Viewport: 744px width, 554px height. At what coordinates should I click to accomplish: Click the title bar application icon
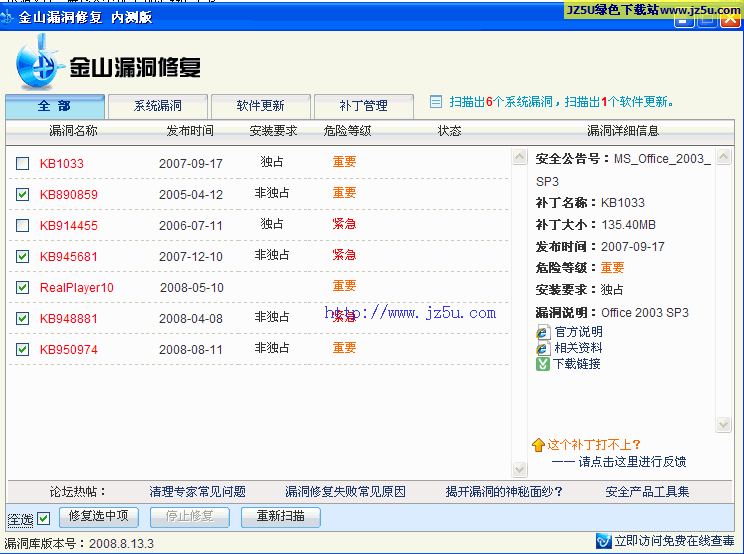point(7,17)
